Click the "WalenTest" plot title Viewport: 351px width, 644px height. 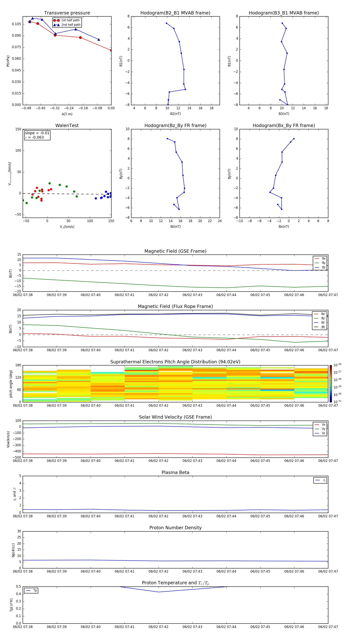67,125
